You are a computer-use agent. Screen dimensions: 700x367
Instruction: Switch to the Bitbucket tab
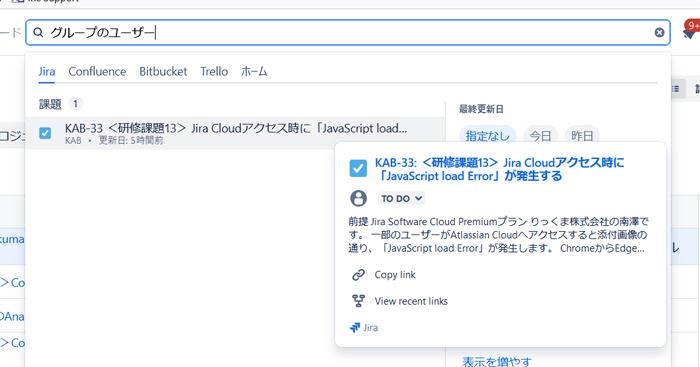click(163, 71)
